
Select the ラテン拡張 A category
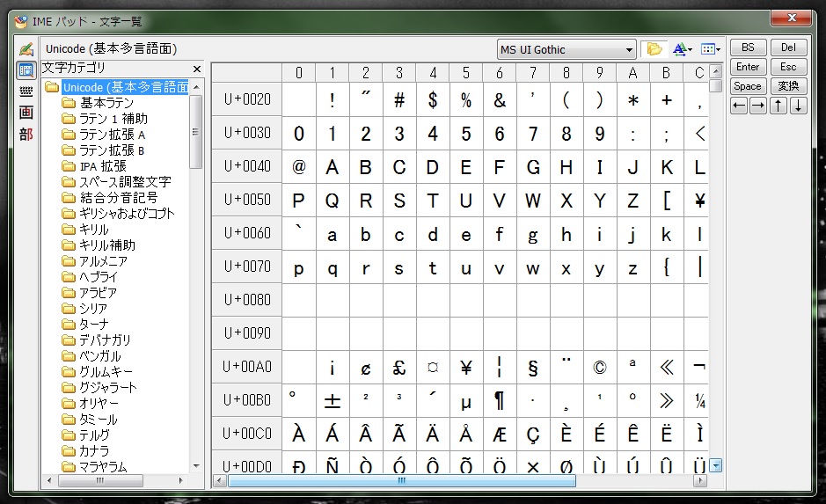(113, 135)
